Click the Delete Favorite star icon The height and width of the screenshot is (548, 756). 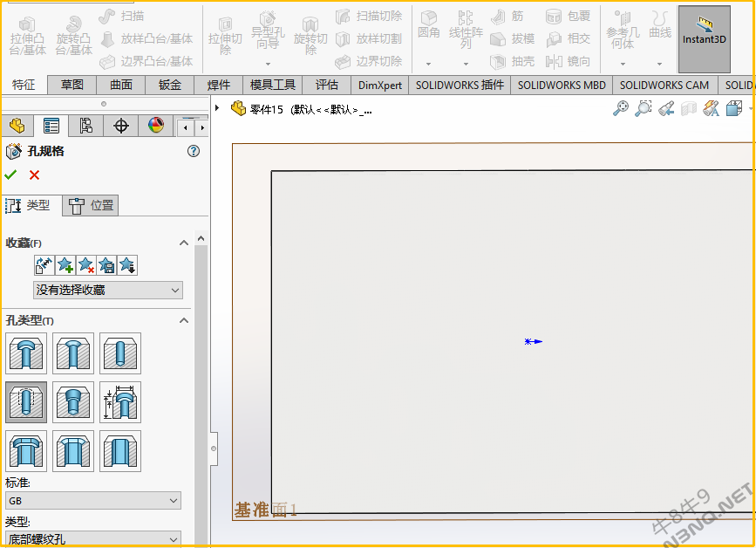pyautogui.click(x=85, y=265)
